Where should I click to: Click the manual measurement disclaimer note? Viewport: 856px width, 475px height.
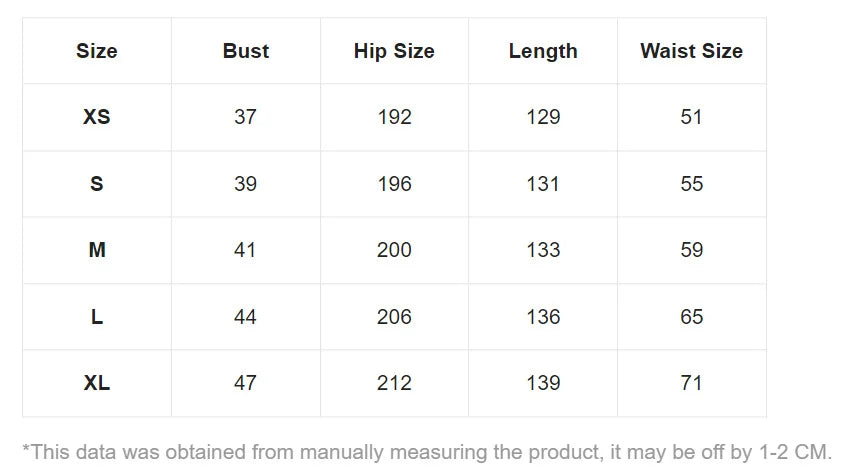[x=427, y=451]
